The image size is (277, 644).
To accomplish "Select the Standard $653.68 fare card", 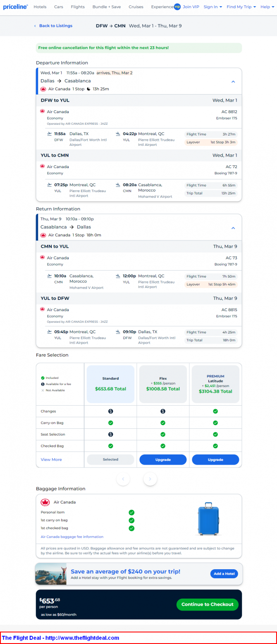I will tap(110, 384).
